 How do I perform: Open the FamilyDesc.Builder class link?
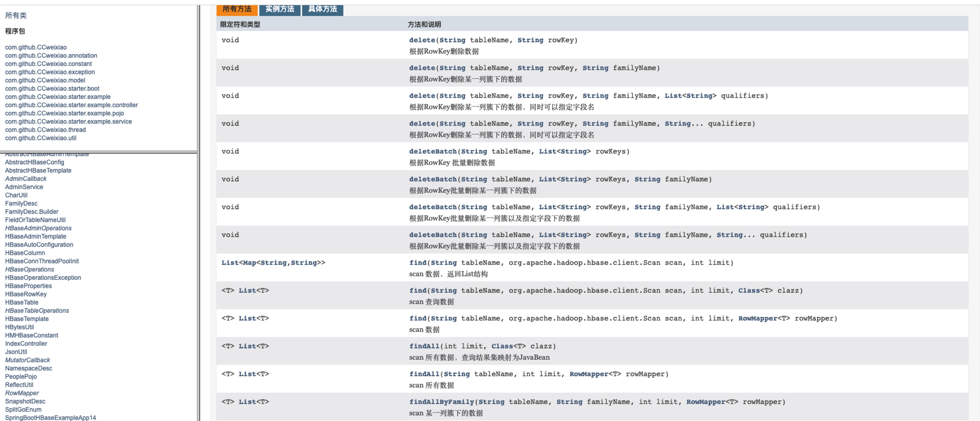coord(32,212)
